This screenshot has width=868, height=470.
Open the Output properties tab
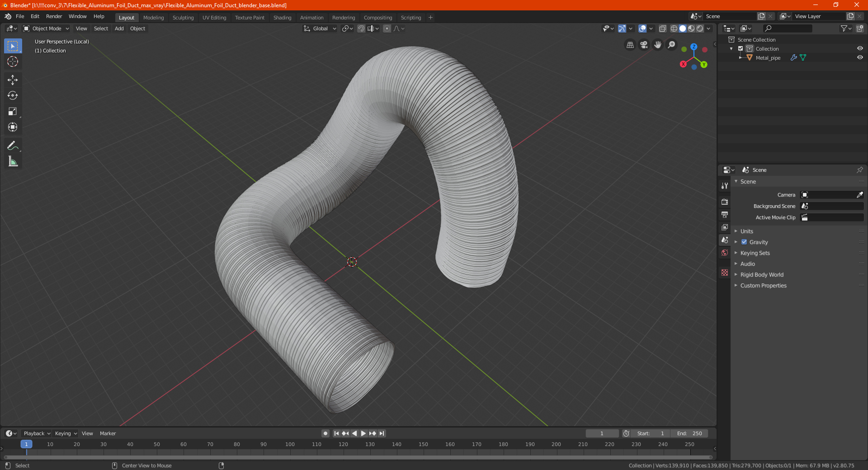725,214
